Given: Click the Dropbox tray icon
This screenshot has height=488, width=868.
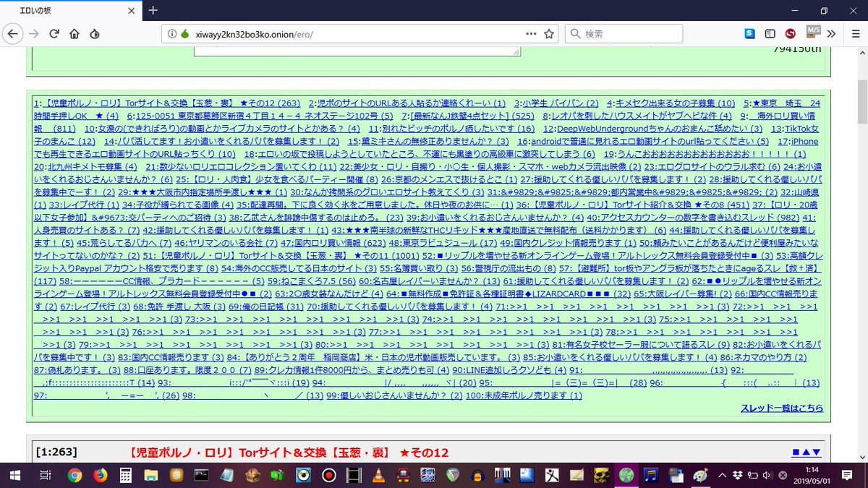Looking at the screenshot, I should [x=739, y=475].
